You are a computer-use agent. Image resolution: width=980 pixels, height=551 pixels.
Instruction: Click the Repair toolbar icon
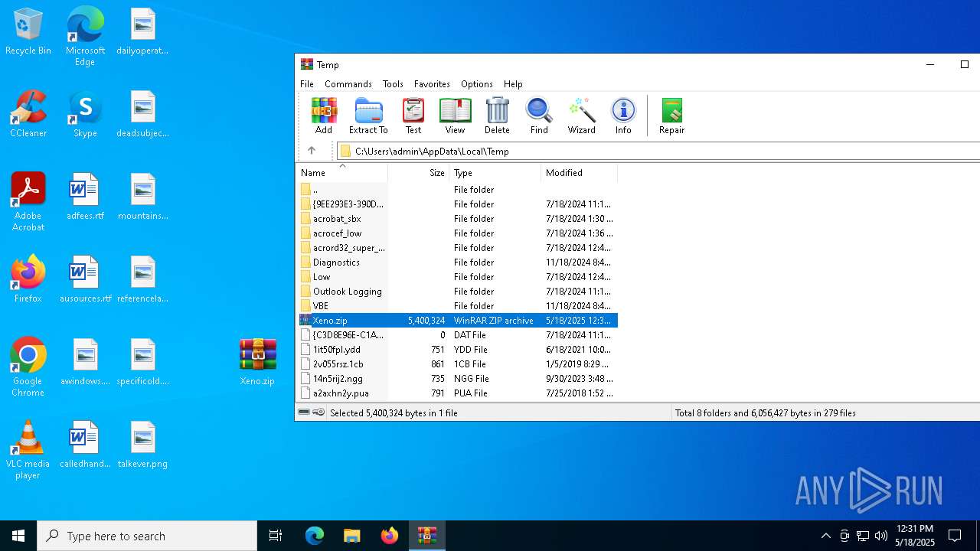[x=671, y=116]
